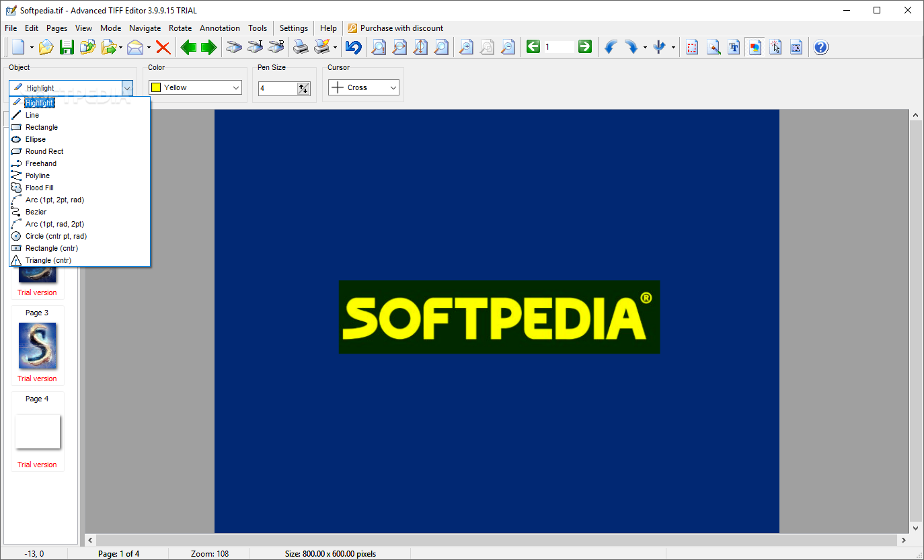Rotate the page clockwise
The image size is (924, 560).
coord(631,47)
